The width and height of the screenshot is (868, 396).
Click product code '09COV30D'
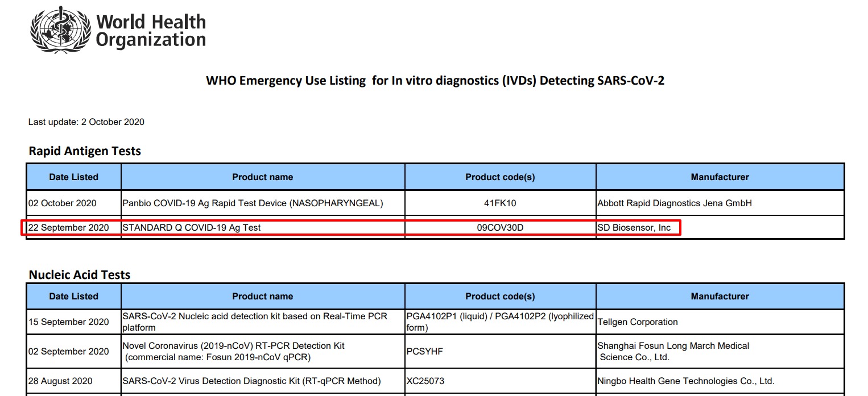[501, 228]
